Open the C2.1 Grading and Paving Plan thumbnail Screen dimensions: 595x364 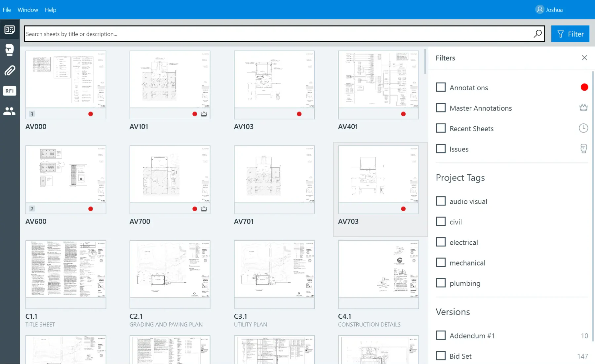point(170,269)
